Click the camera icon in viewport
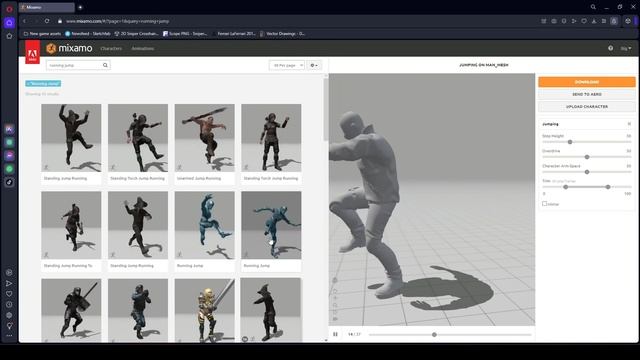 pyautogui.click(x=335, y=319)
